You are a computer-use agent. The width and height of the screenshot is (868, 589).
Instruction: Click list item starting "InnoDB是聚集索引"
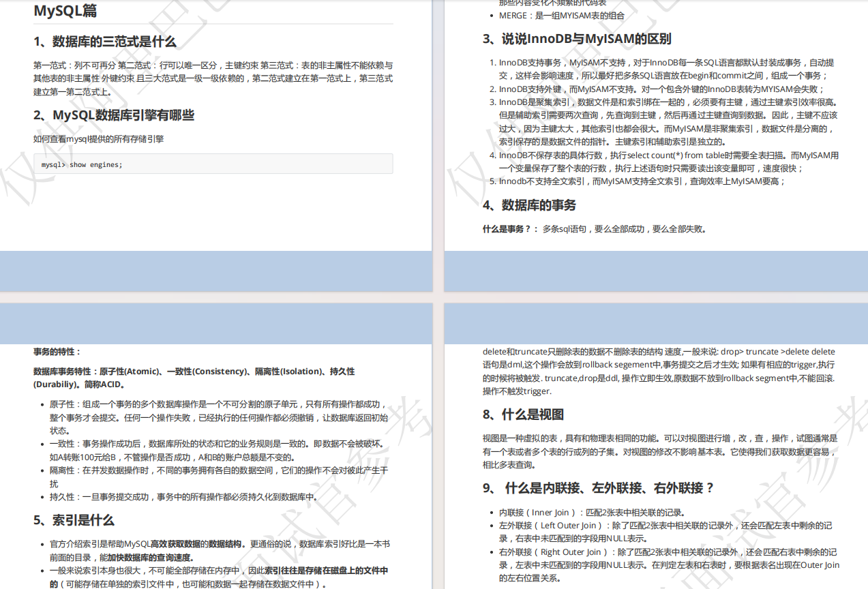point(668,122)
